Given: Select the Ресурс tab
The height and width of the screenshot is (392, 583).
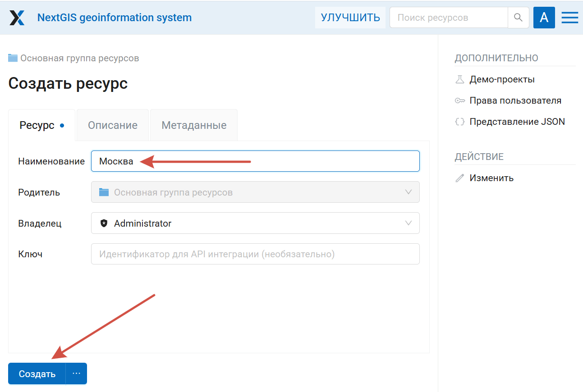Looking at the screenshot, I should pyautogui.click(x=37, y=125).
